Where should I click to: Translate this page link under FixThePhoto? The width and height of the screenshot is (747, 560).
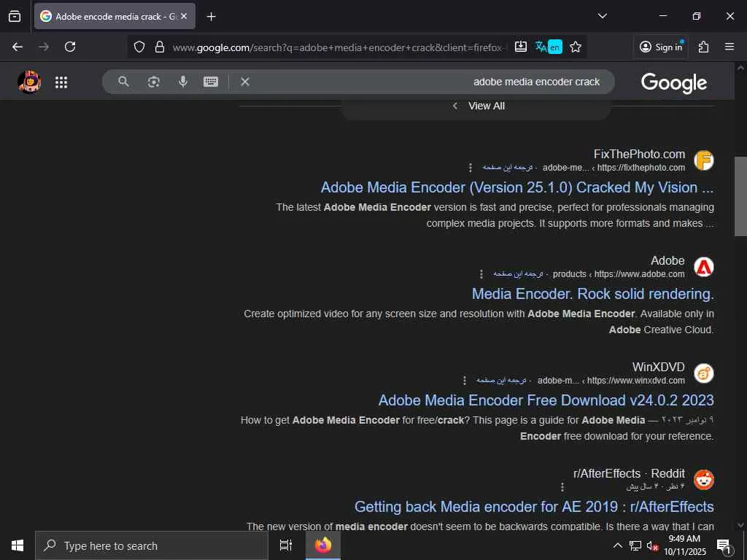pyautogui.click(x=508, y=168)
